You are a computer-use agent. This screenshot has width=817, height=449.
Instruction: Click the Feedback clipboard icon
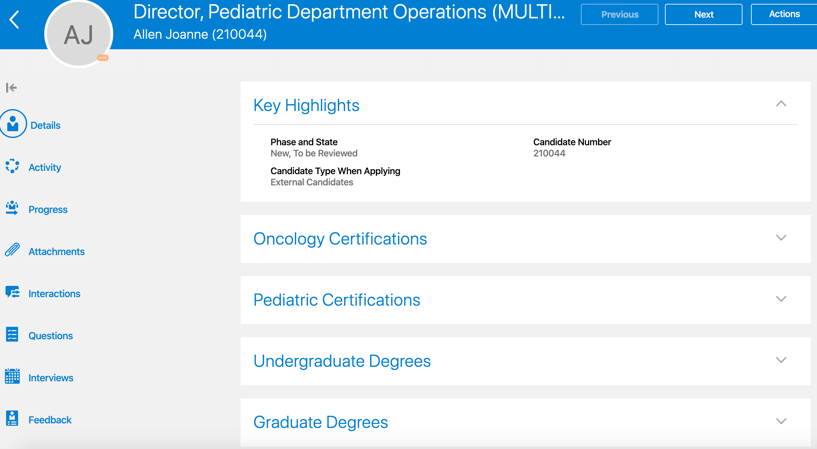point(12,419)
